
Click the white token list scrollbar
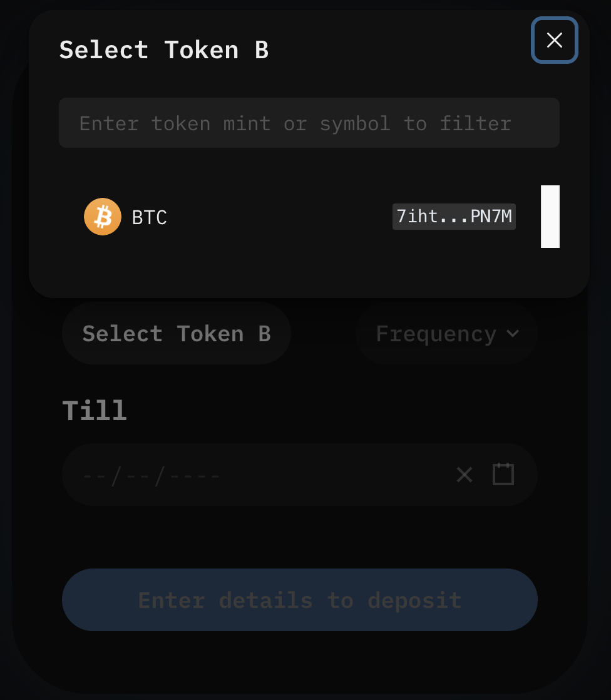550,217
